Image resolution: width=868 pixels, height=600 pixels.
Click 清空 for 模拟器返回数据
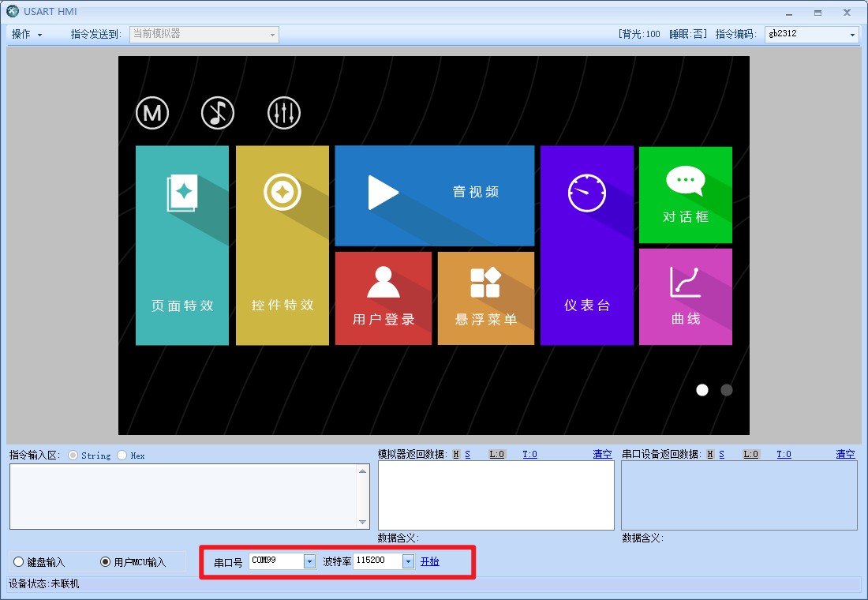click(602, 454)
